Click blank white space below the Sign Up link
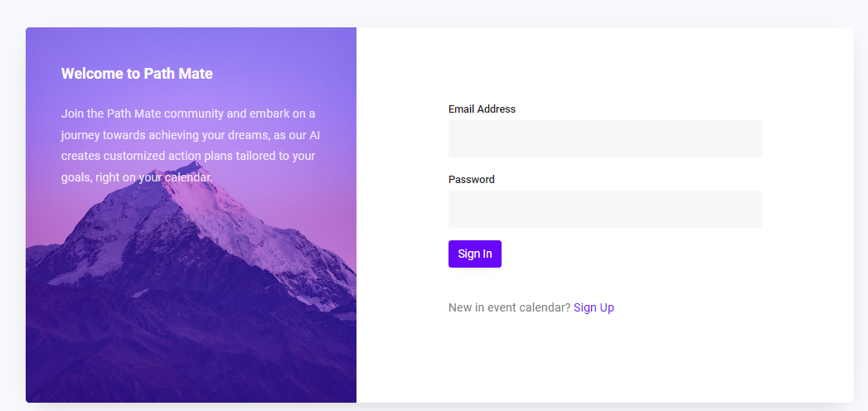 (604, 360)
